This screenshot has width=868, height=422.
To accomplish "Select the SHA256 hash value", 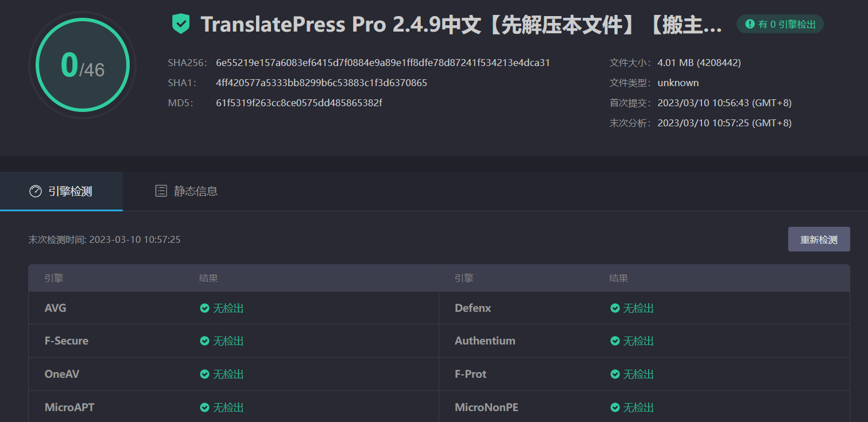I will pyautogui.click(x=383, y=63).
